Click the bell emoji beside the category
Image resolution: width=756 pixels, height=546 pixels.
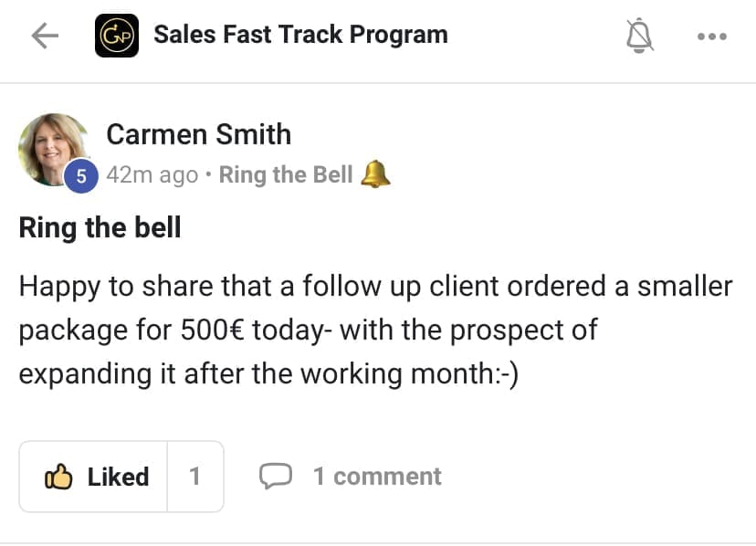[375, 173]
